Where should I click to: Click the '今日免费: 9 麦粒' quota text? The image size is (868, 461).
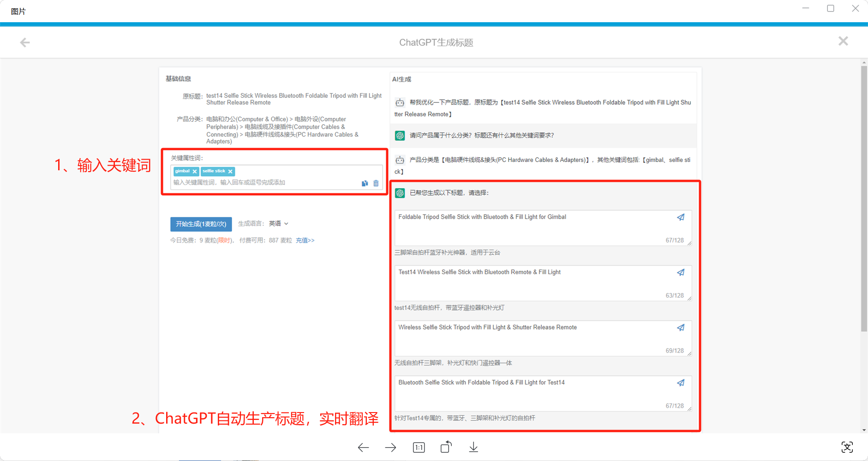pos(202,240)
